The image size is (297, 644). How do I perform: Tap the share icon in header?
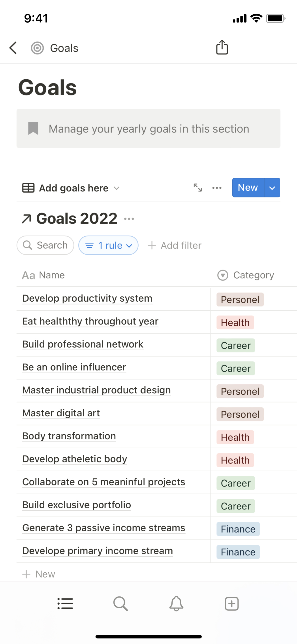click(222, 48)
